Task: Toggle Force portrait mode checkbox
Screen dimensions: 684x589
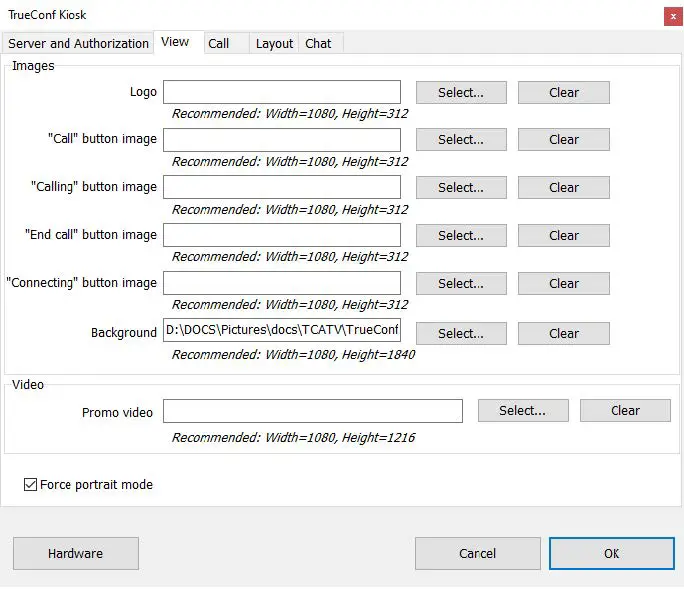Action: (x=31, y=485)
